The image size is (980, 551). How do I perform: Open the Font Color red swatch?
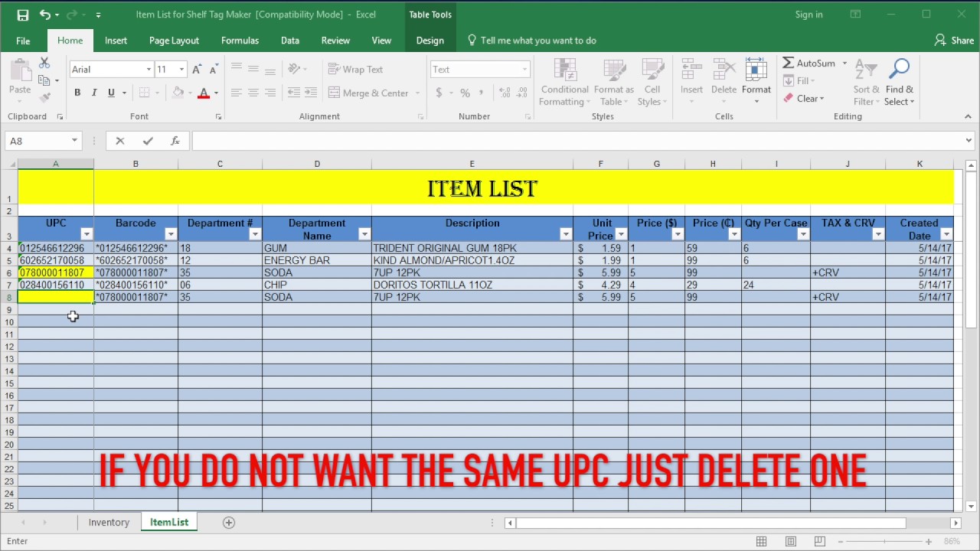click(x=203, y=93)
